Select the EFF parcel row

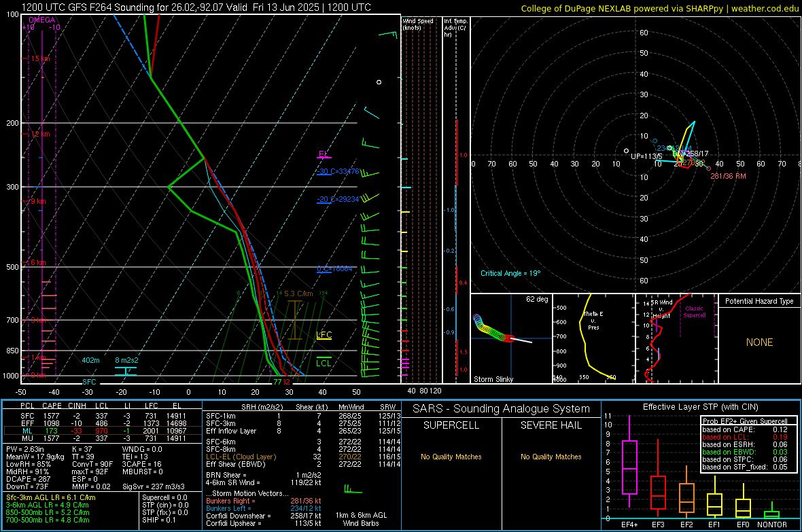[103, 423]
